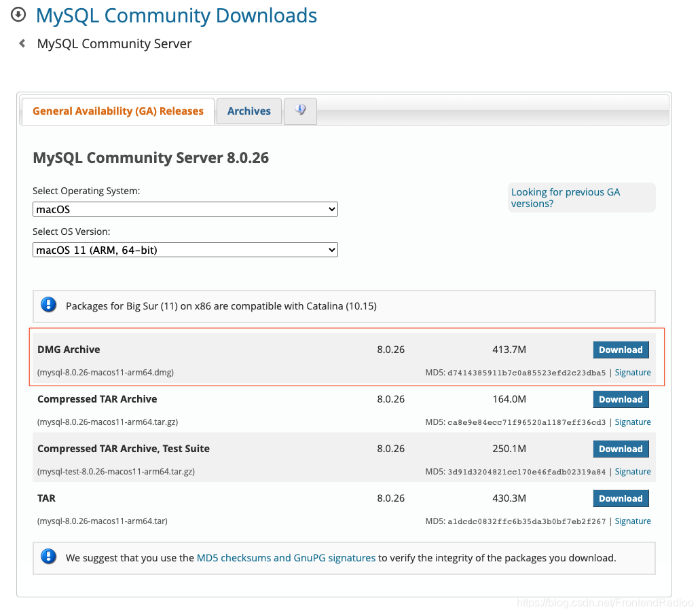Viewport: 700px width, 615px height.
Task: Click the blue info icon next to the MD5 suggestion
Action: click(x=49, y=557)
